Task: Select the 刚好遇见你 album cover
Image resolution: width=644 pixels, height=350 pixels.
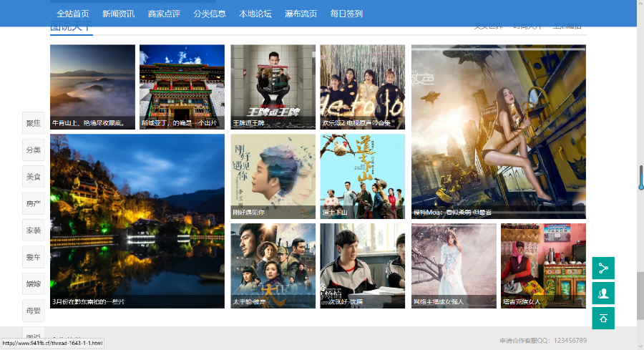Action: (x=273, y=177)
